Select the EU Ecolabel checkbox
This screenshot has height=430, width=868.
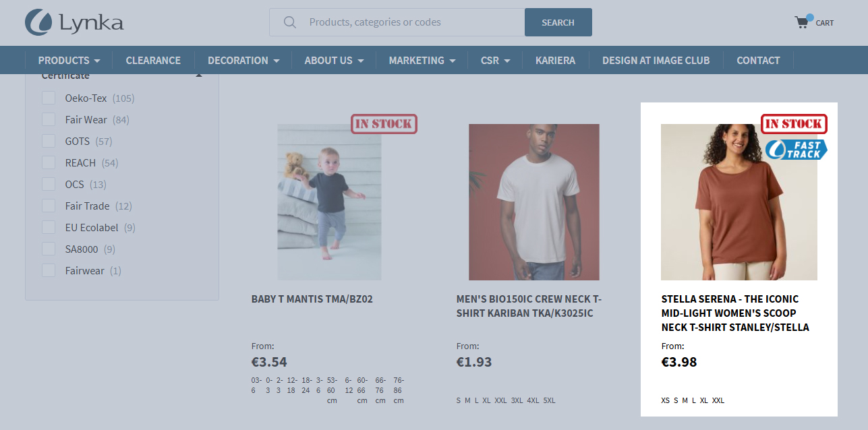(x=49, y=228)
